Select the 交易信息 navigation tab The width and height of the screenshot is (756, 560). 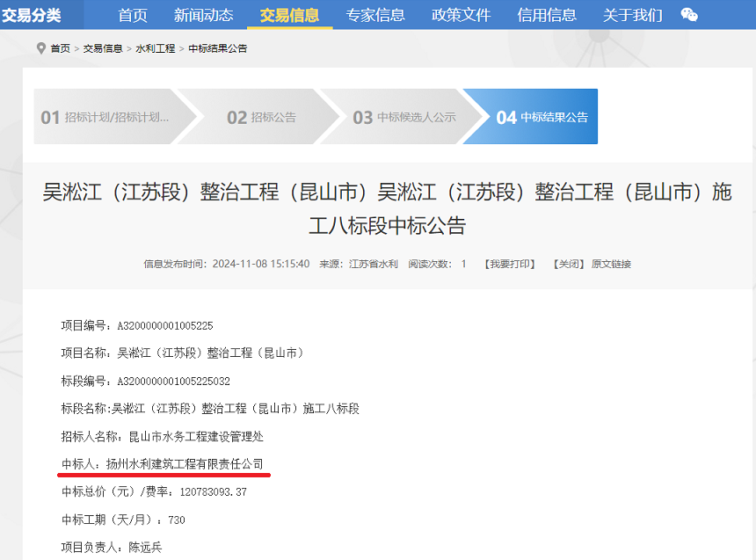click(x=289, y=15)
